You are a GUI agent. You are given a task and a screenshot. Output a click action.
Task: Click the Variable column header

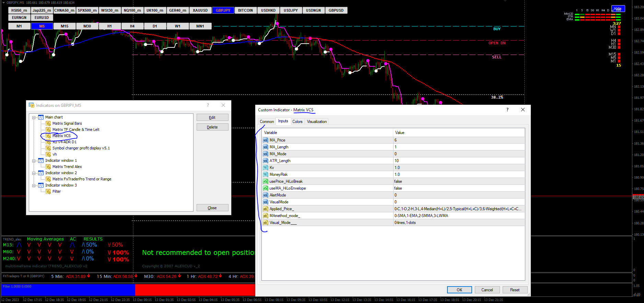(x=327, y=133)
